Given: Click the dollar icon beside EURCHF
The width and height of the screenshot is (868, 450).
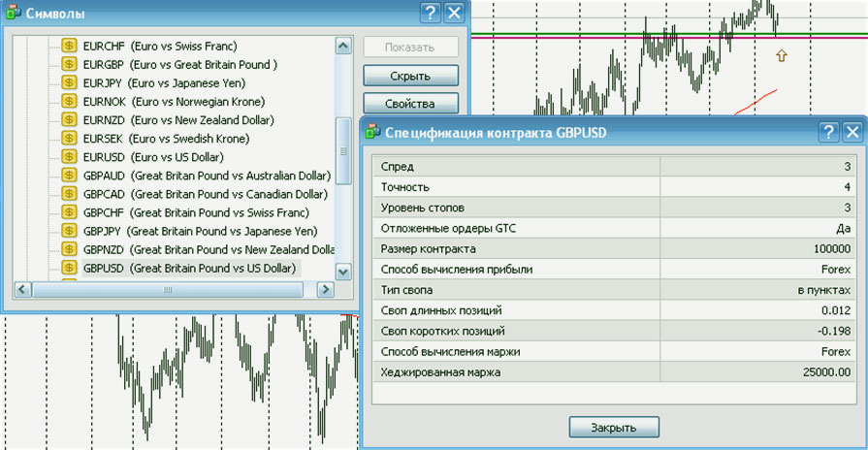Looking at the screenshot, I should click(x=69, y=46).
